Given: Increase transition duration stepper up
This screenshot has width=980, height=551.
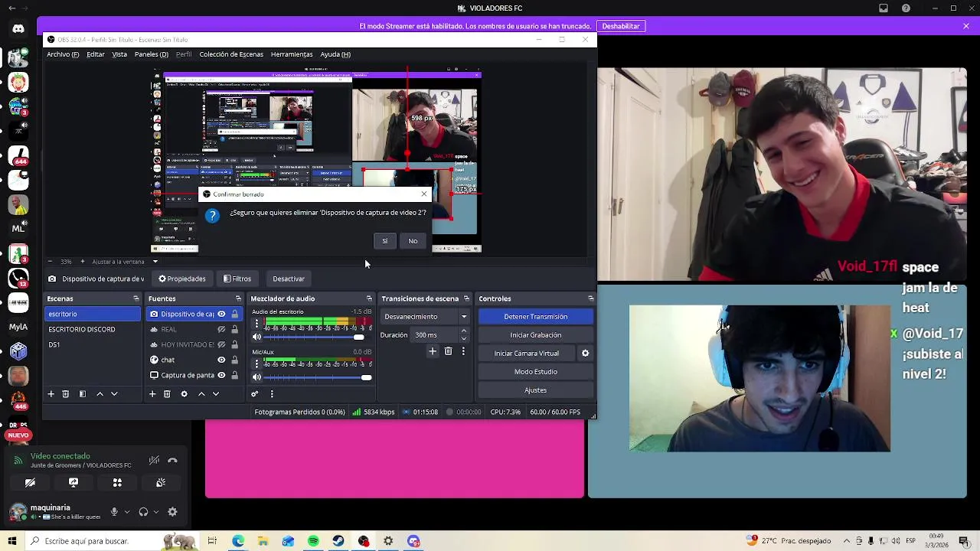Looking at the screenshot, I should coord(464,331).
